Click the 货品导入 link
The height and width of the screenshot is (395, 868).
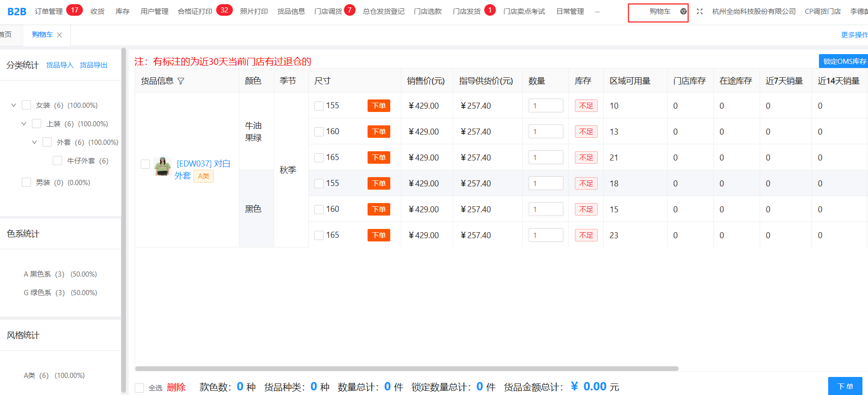(60, 65)
